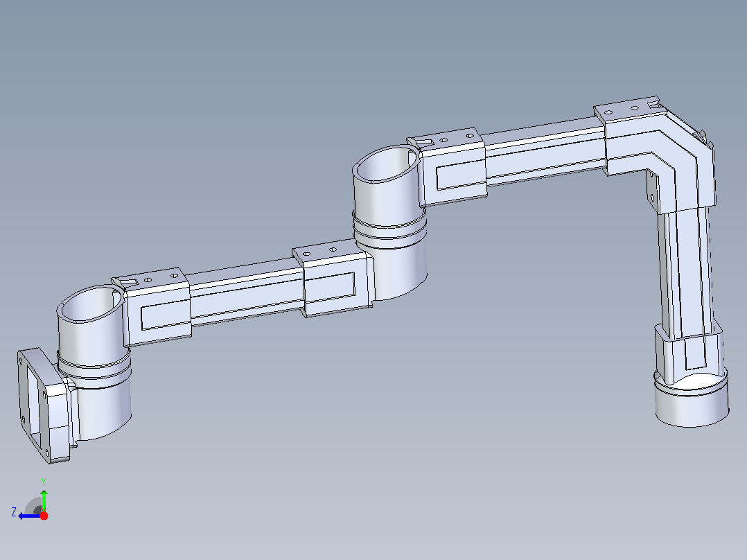Click the red X axis dot on triad
This screenshot has height=560, width=747.
(44, 516)
